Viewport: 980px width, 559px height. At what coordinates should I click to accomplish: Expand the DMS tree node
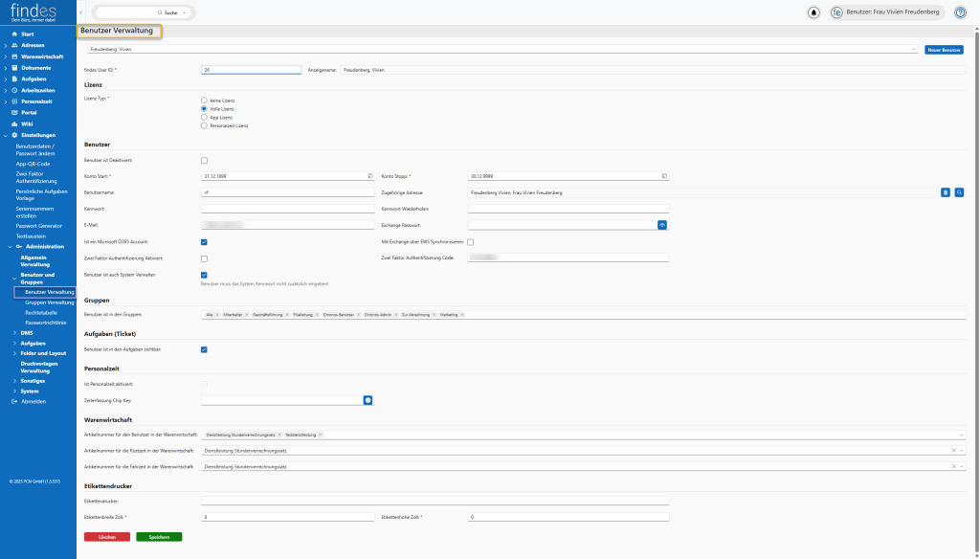coord(15,332)
